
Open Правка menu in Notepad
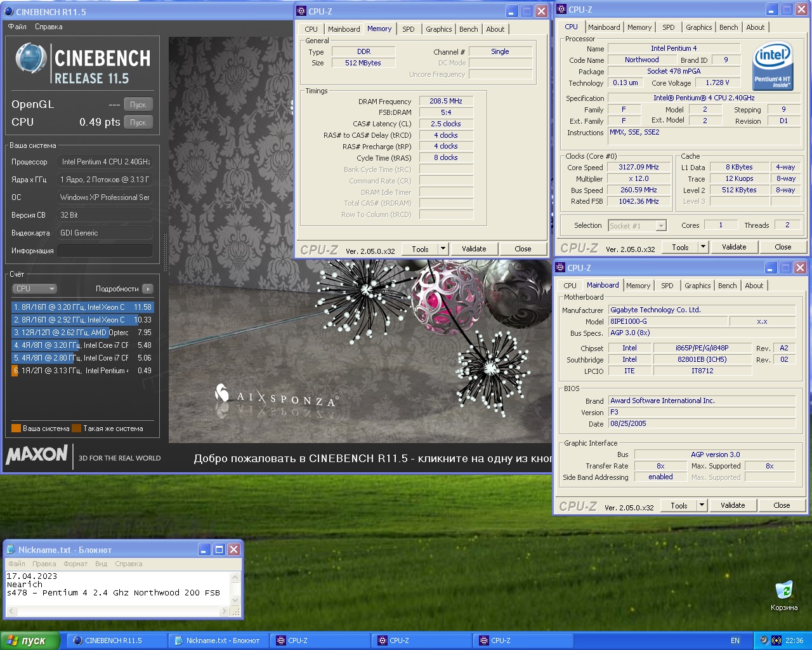click(44, 564)
